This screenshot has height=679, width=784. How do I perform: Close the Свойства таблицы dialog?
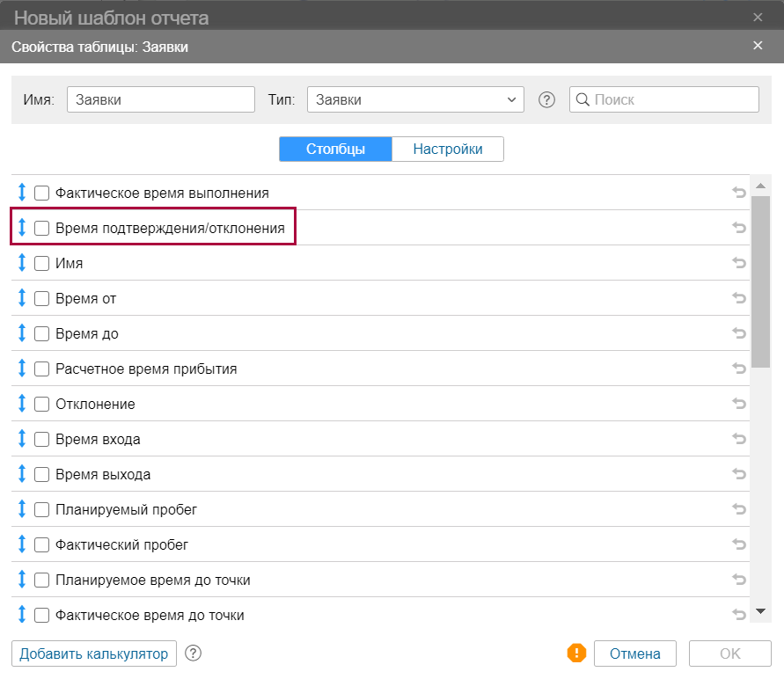758,46
